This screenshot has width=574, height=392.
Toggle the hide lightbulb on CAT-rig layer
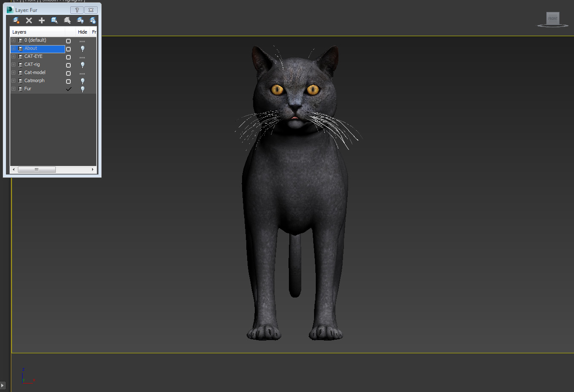82,65
